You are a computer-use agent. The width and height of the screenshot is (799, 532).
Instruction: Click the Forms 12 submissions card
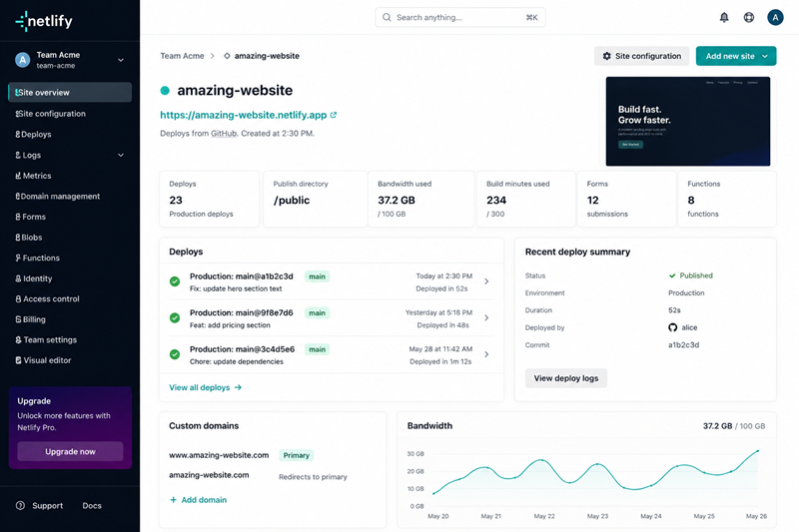[627, 199]
